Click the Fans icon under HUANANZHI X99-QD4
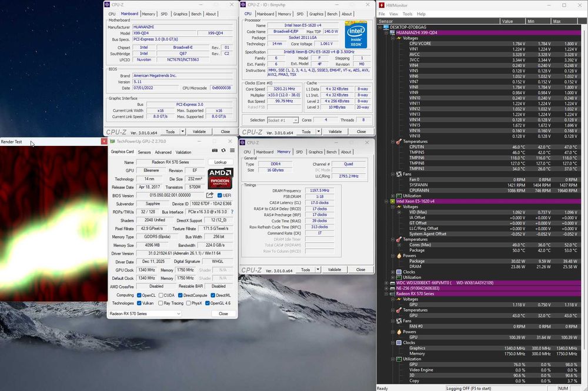The width and height of the screenshot is (588, 391). point(399,174)
